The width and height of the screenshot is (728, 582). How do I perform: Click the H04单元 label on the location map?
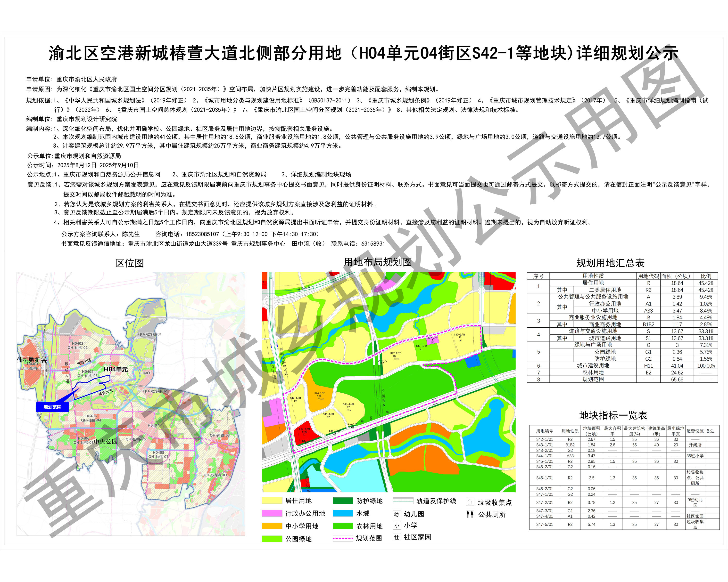point(116,369)
